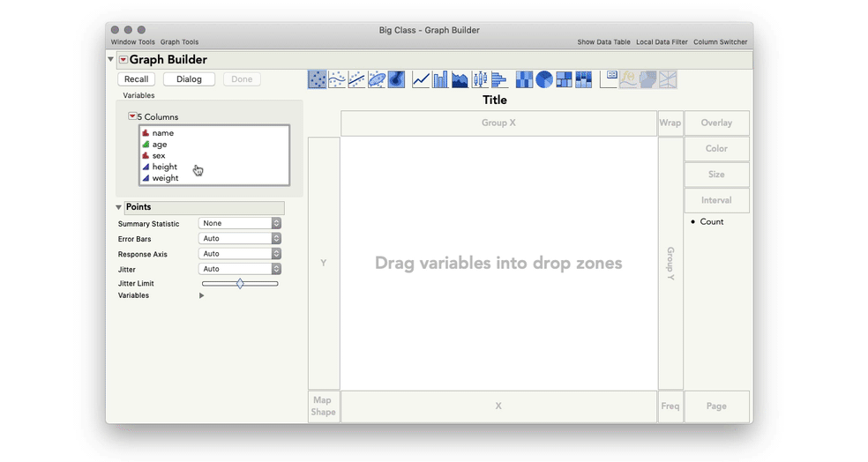Select the Points scatter plot element icon
The width and height of the screenshot is (868, 462).
pyautogui.click(x=317, y=79)
